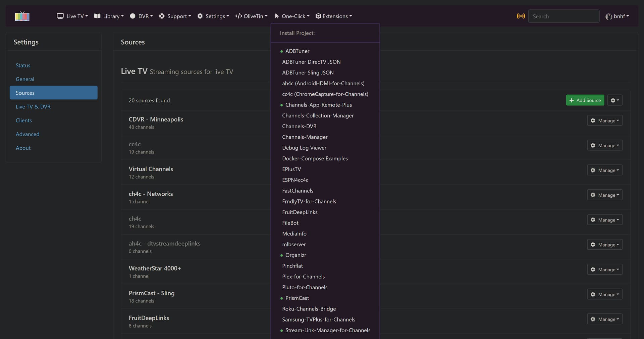Viewport: 644px width, 339px height.
Task: Pick Organizr from the project list
Action: click(296, 255)
